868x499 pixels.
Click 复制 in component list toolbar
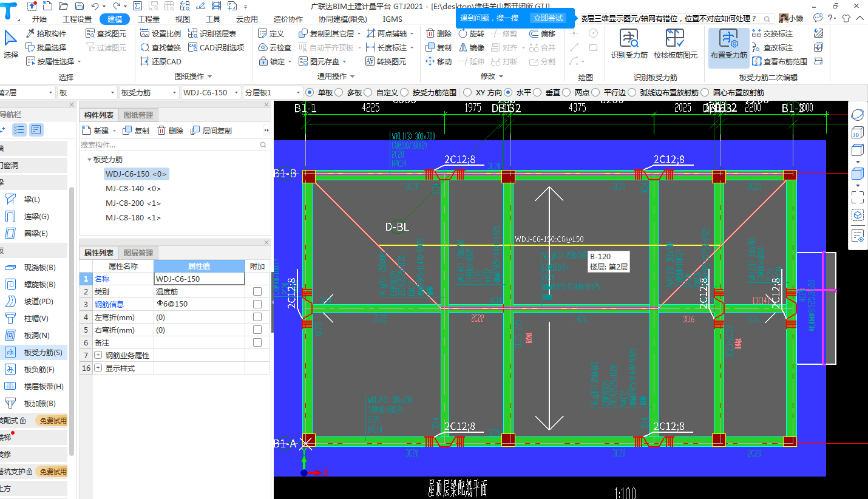point(136,131)
